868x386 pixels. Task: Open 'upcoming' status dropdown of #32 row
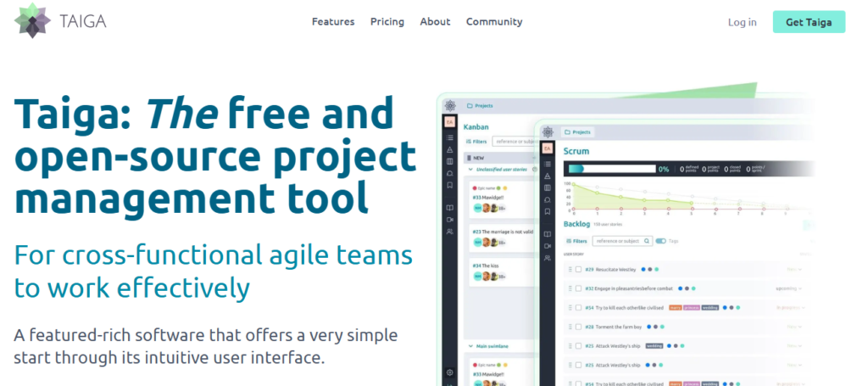point(789,288)
